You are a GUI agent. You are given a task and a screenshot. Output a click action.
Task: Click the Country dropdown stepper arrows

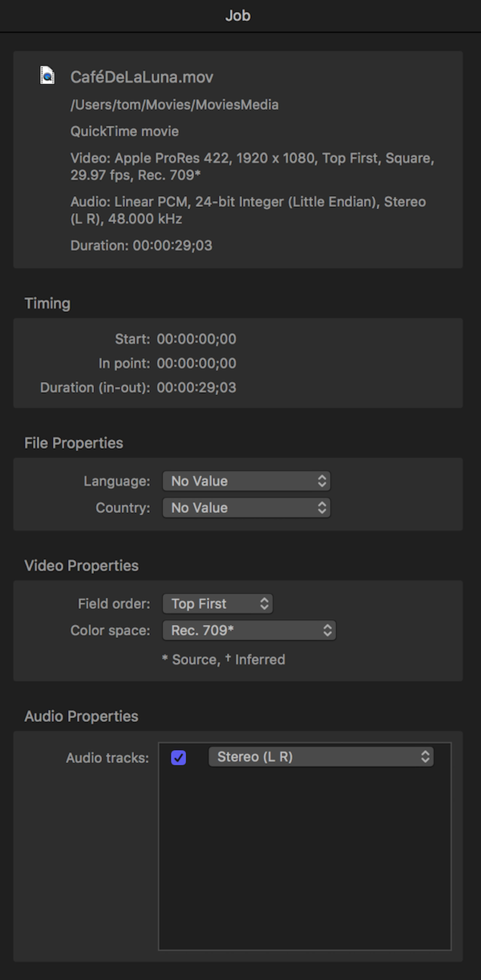tap(322, 508)
